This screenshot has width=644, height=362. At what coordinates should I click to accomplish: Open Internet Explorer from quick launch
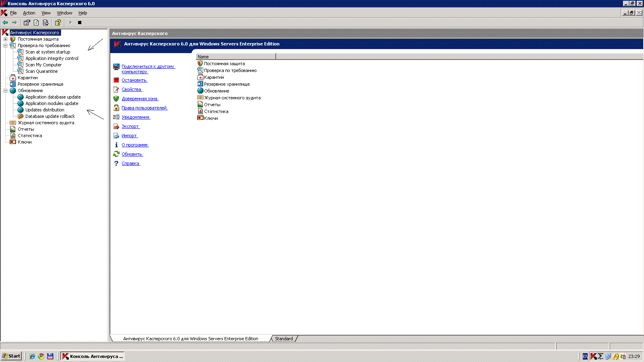tap(32, 356)
